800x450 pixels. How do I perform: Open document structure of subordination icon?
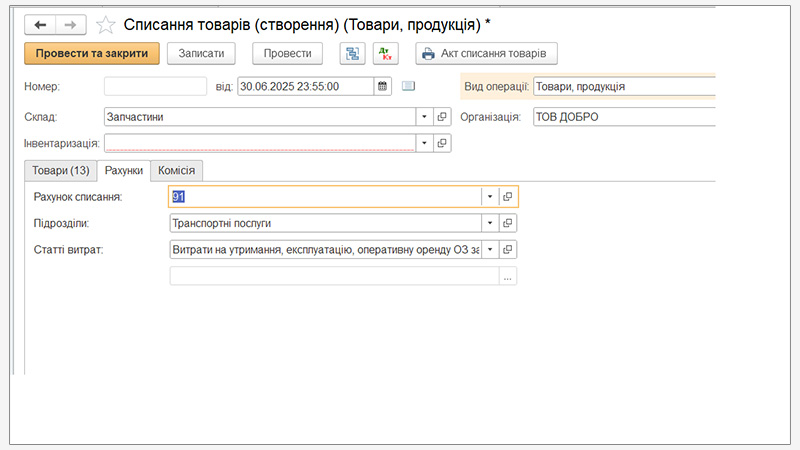[x=351, y=54]
